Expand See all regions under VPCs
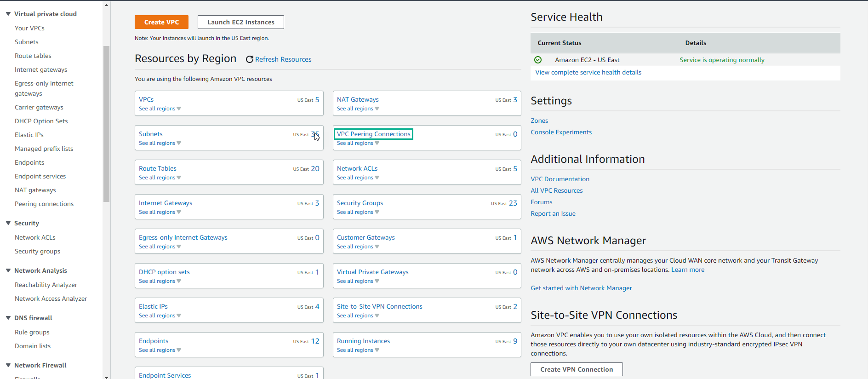The height and width of the screenshot is (379, 868). coord(160,109)
